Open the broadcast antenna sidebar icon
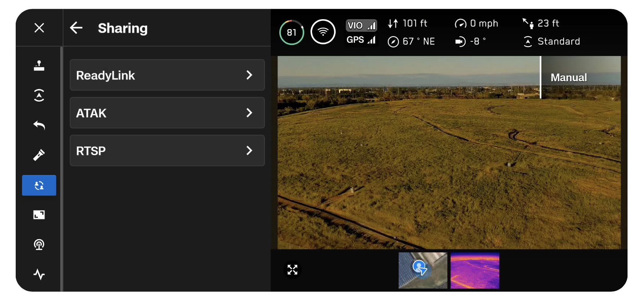The height and width of the screenshot is (302, 644). (x=39, y=245)
